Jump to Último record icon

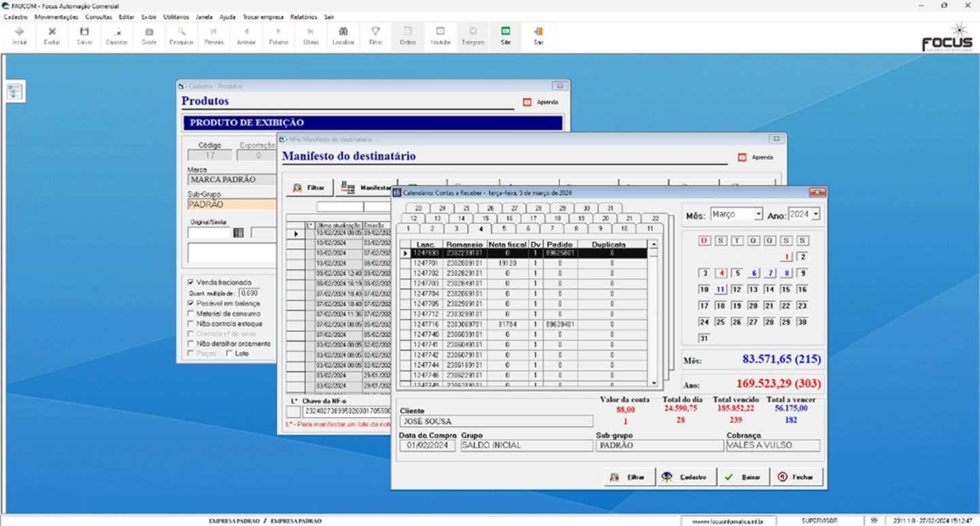[311, 31]
